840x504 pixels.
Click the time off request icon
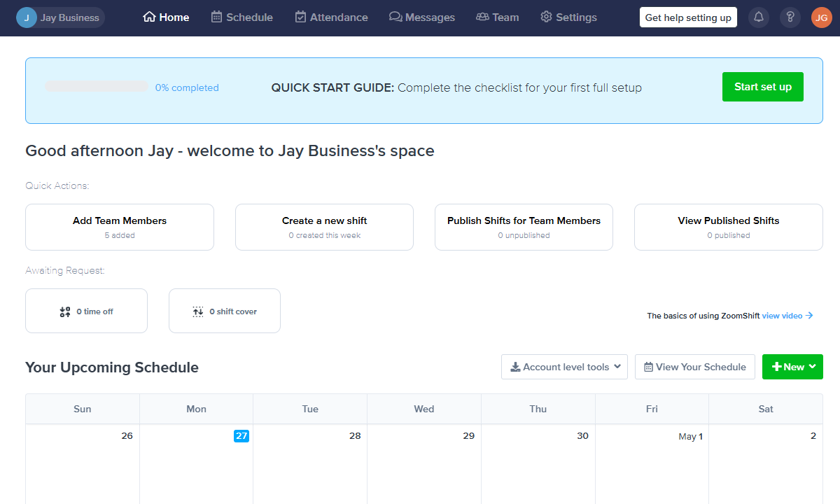[x=65, y=311]
